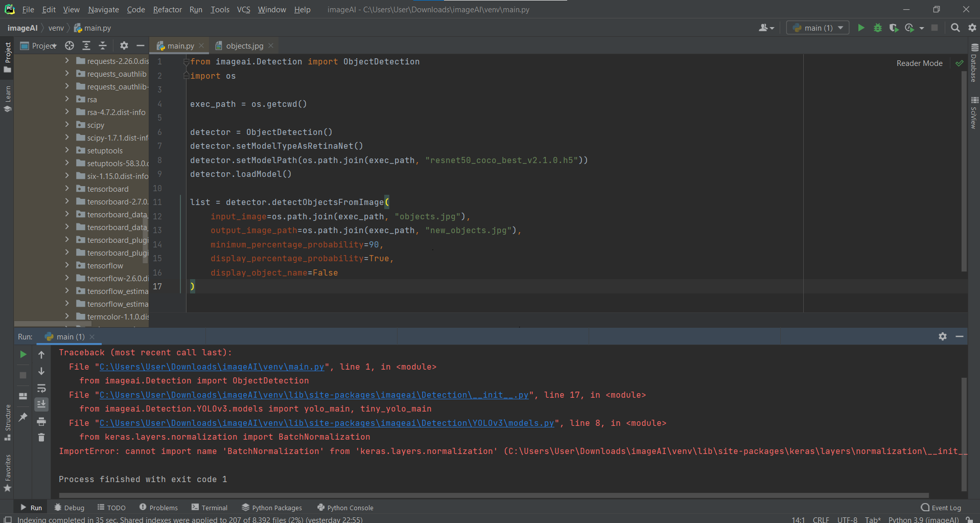Close the main.py editor tab
This screenshot has width=980, height=523.
click(x=201, y=46)
